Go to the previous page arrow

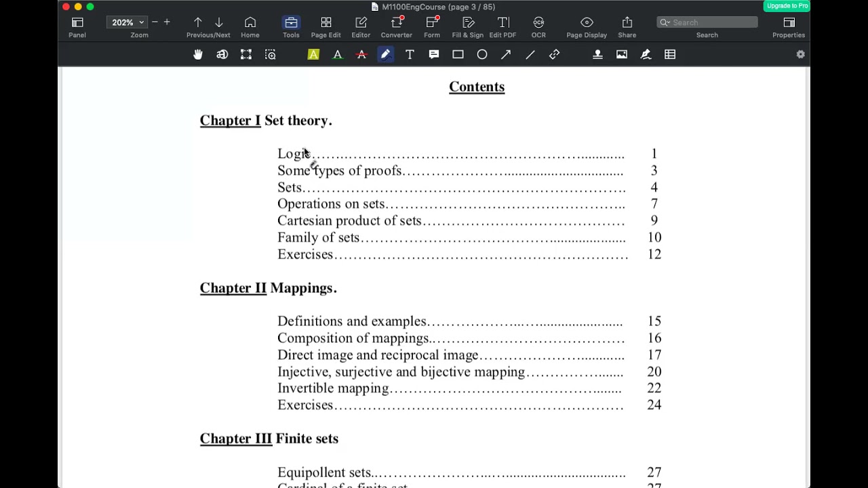pyautogui.click(x=198, y=22)
